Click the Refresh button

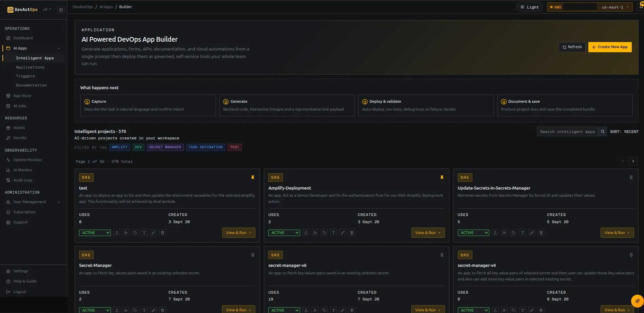point(572,47)
